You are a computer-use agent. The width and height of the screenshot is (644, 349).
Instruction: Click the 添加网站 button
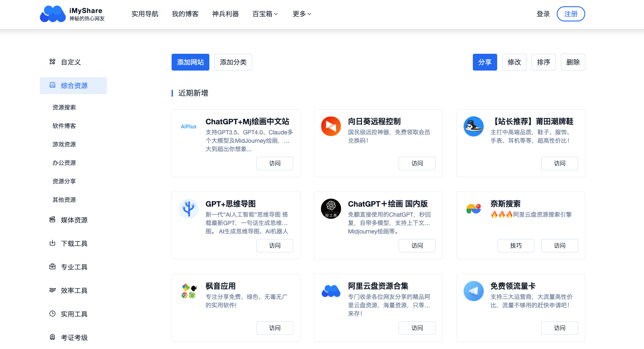pos(190,62)
